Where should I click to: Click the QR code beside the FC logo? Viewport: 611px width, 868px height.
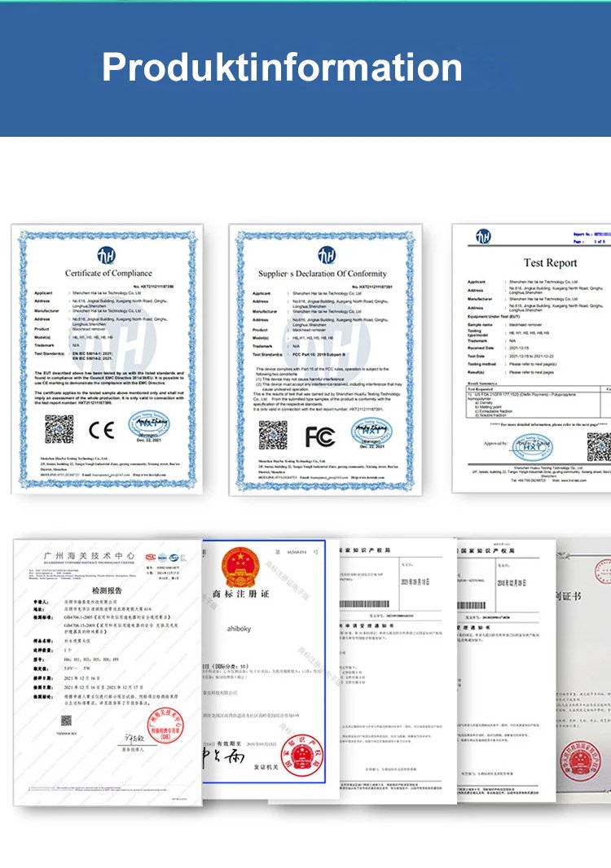pos(273,435)
